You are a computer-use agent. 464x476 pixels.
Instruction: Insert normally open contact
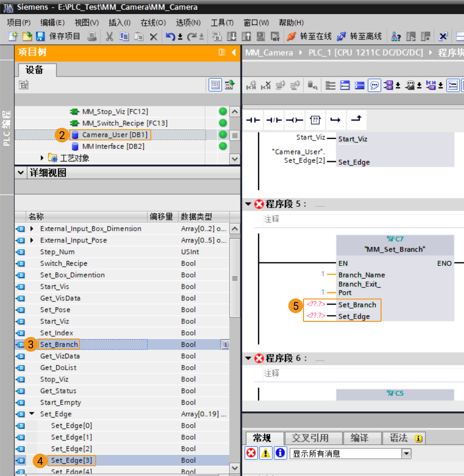[x=253, y=120]
